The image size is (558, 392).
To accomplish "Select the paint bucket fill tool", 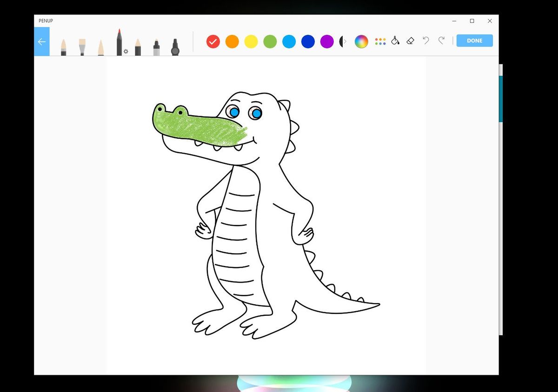I will (395, 41).
